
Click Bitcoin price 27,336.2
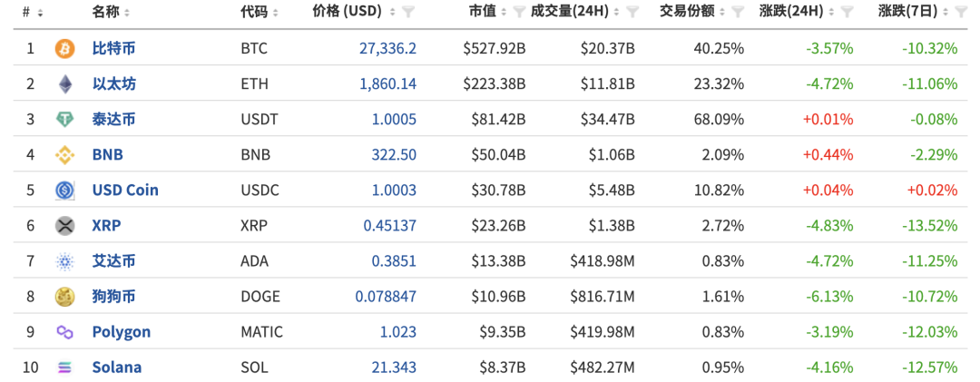pyautogui.click(x=387, y=48)
